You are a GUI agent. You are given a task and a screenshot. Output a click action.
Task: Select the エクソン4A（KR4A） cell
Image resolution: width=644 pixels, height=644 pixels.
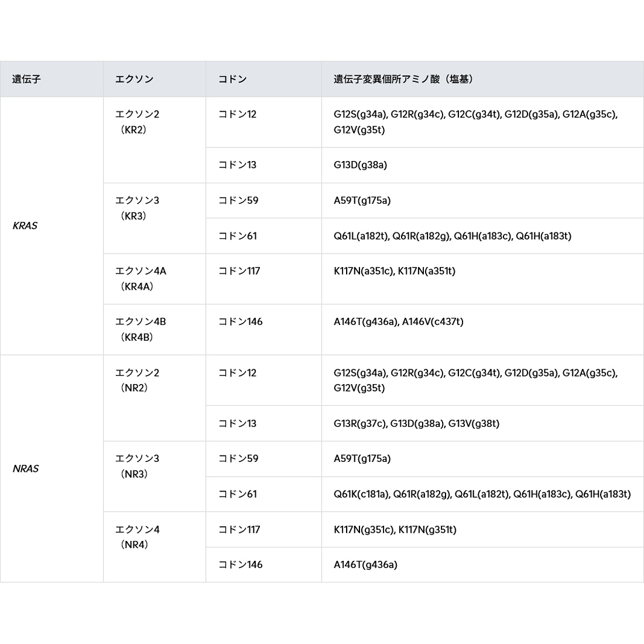point(155,279)
